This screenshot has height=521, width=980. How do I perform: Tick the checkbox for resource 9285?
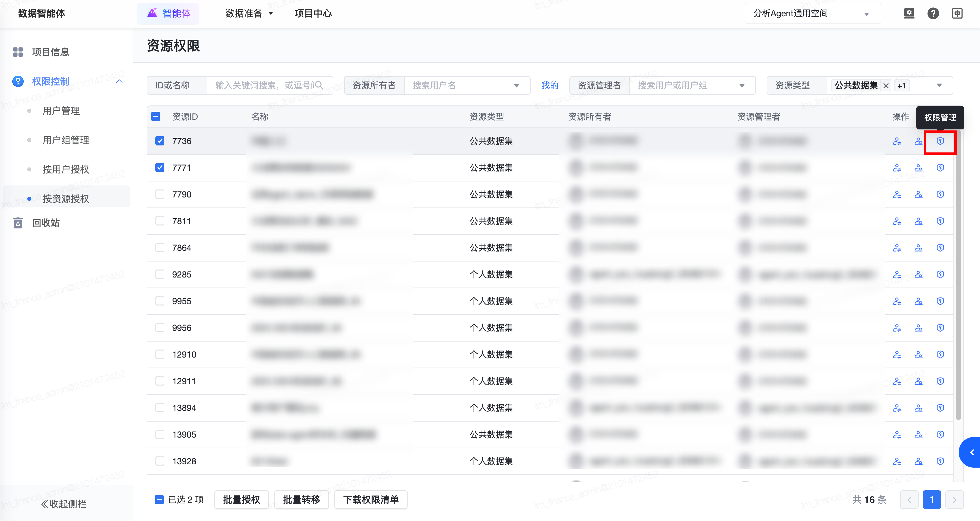click(x=160, y=274)
